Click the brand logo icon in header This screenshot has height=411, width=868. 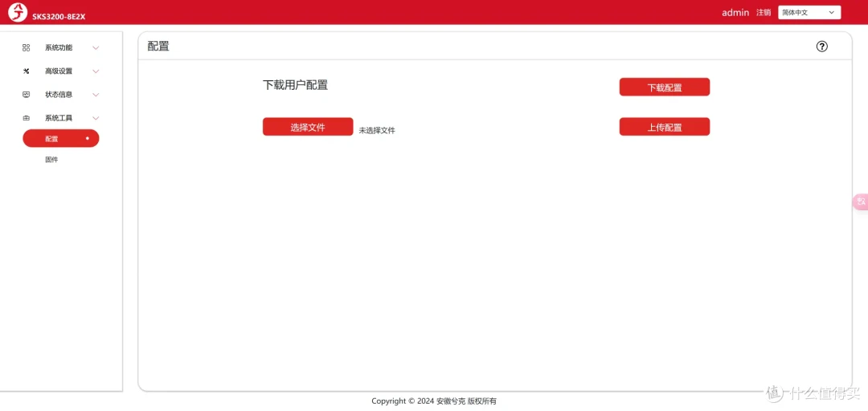click(x=17, y=12)
